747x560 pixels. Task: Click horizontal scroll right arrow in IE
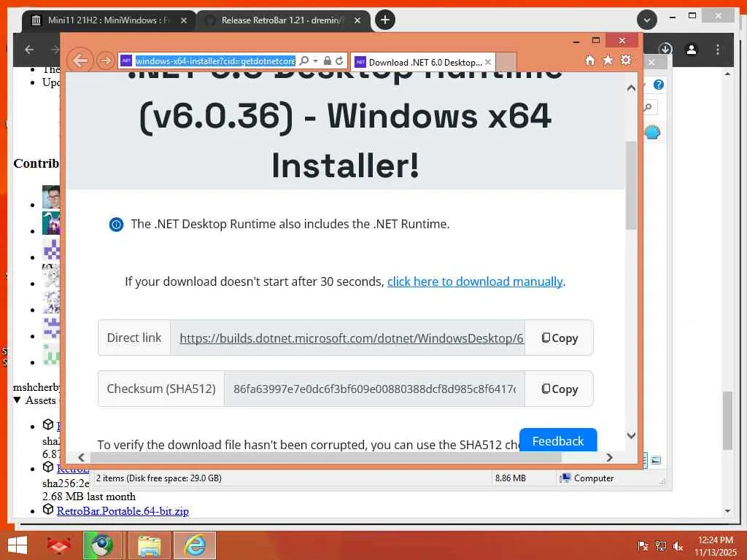point(609,457)
